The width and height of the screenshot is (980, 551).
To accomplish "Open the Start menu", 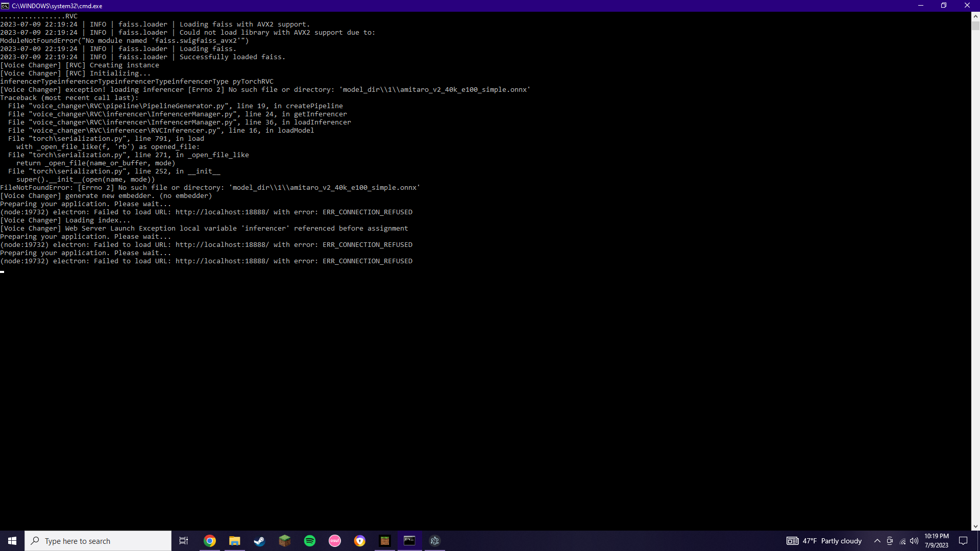I will [12, 541].
